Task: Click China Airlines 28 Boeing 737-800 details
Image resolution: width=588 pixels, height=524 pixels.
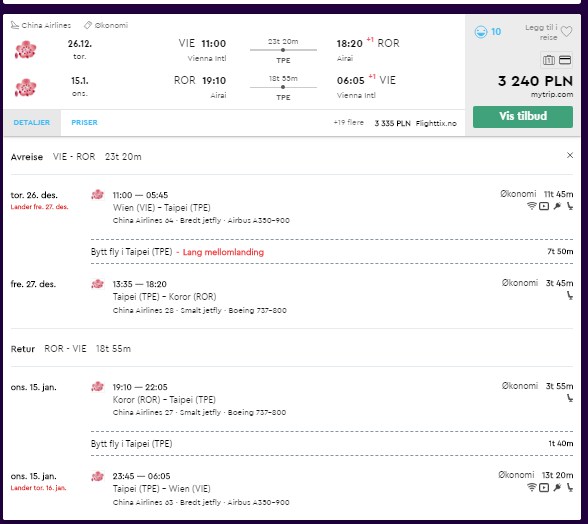Action: coord(200,311)
